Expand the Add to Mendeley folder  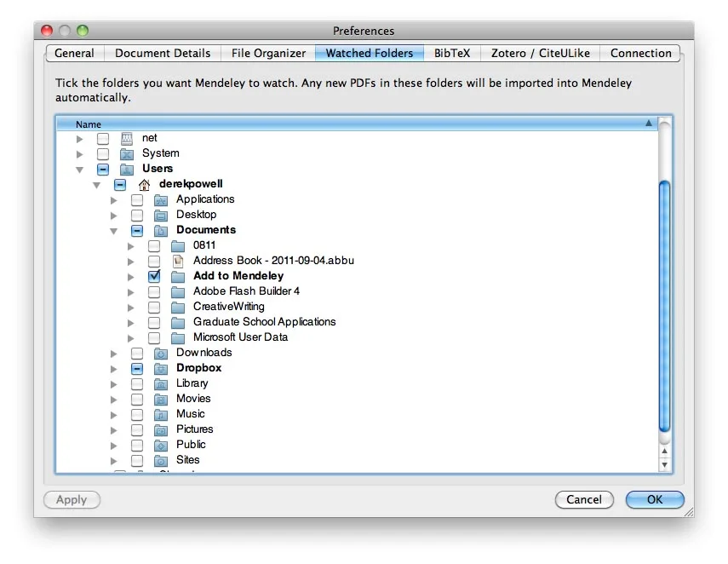point(131,277)
